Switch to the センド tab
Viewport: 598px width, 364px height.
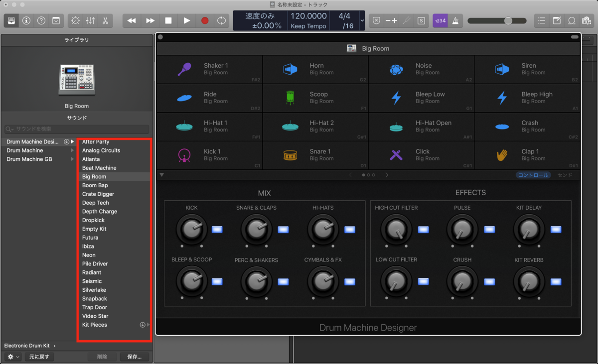click(x=565, y=175)
